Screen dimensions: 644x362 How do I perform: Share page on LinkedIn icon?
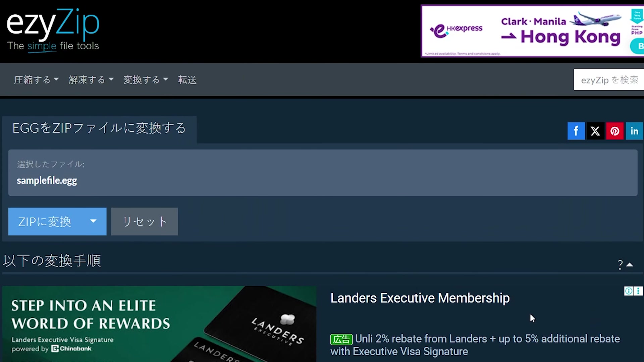click(x=634, y=131)
